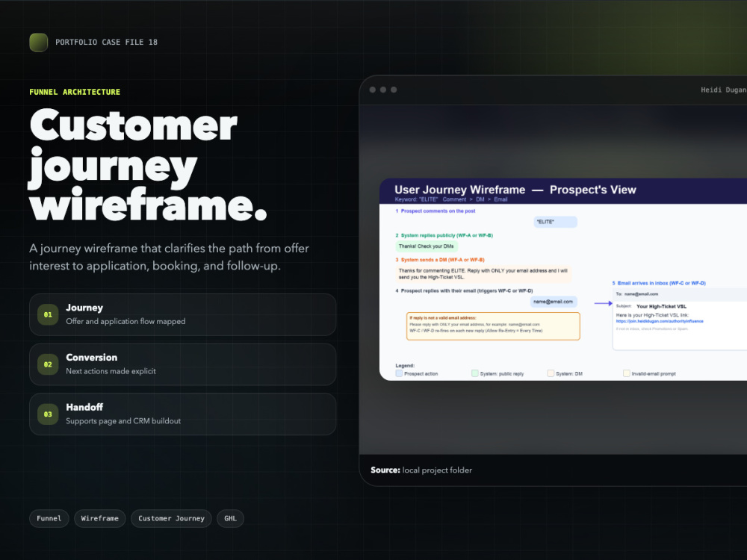Click the DM message to prospect bubble

483,274
